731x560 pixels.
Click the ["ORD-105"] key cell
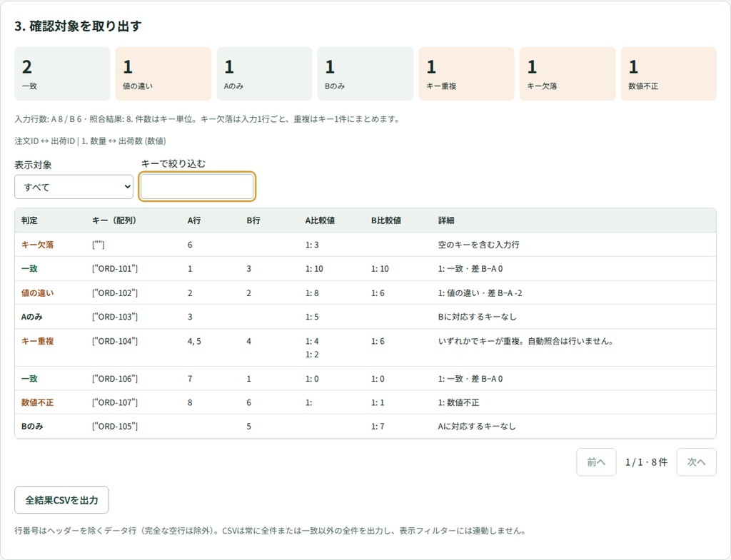115,427
